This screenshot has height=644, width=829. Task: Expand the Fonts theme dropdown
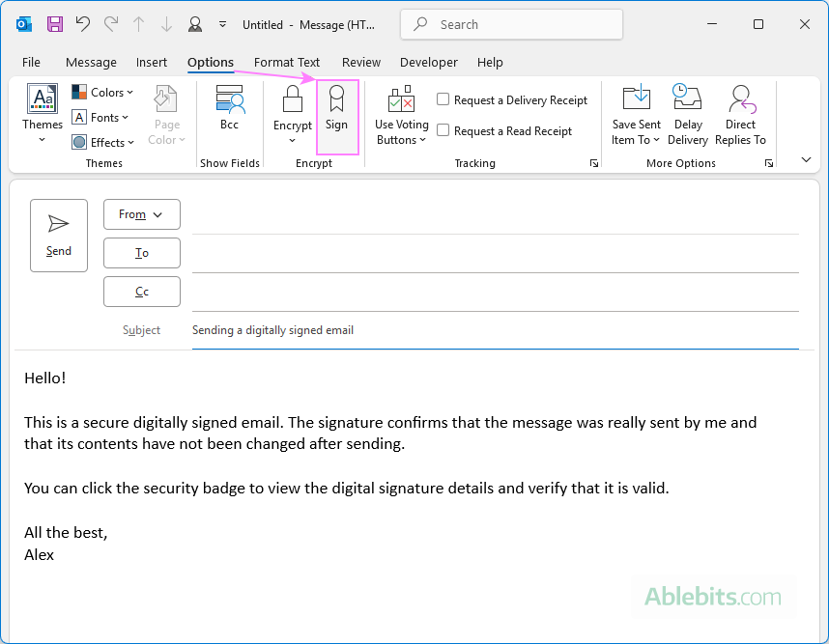[x=100, y=118]
